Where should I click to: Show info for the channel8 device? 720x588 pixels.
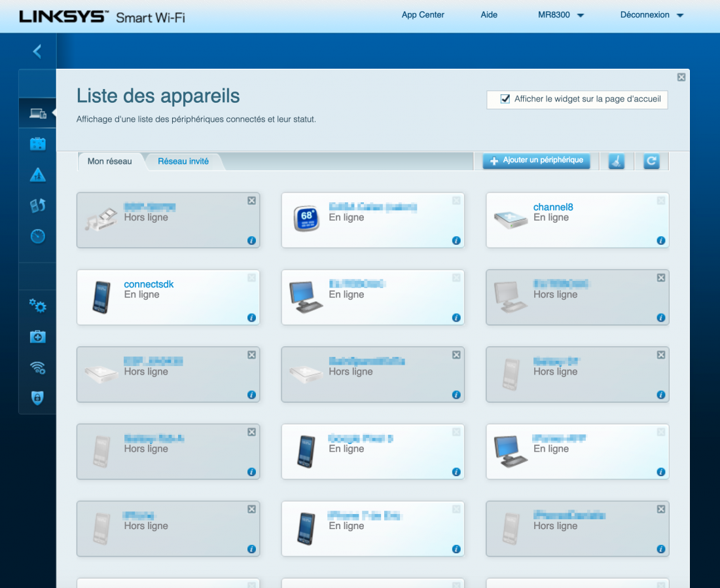pos(660,241)
